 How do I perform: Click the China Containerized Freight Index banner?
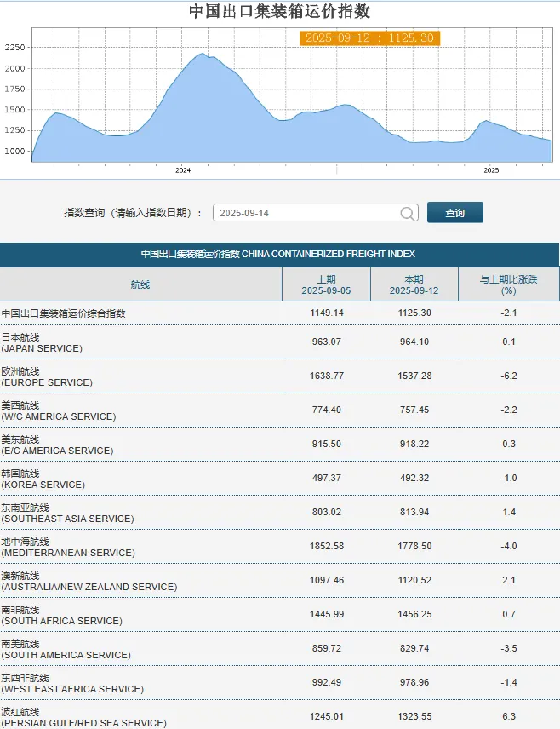(279, 255)
